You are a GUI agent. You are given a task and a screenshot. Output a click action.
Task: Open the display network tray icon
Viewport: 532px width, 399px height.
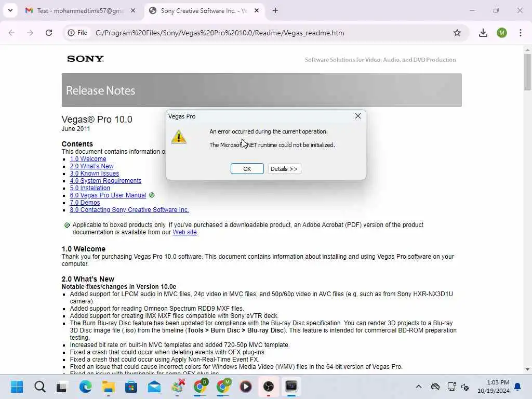[451, 387]
